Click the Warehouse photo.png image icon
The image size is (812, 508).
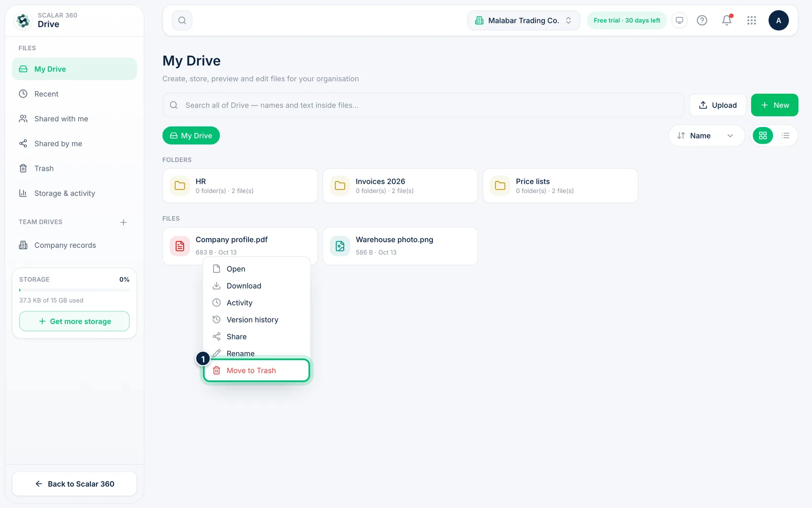coord(340,246)
